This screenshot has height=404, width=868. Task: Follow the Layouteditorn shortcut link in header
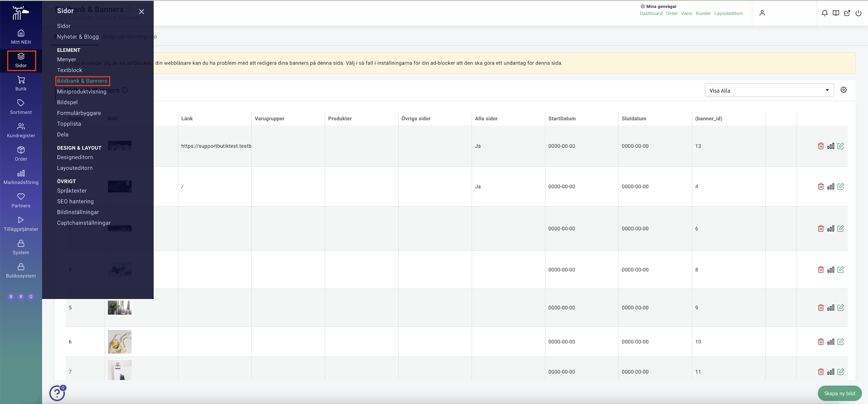tap(729, 14)
